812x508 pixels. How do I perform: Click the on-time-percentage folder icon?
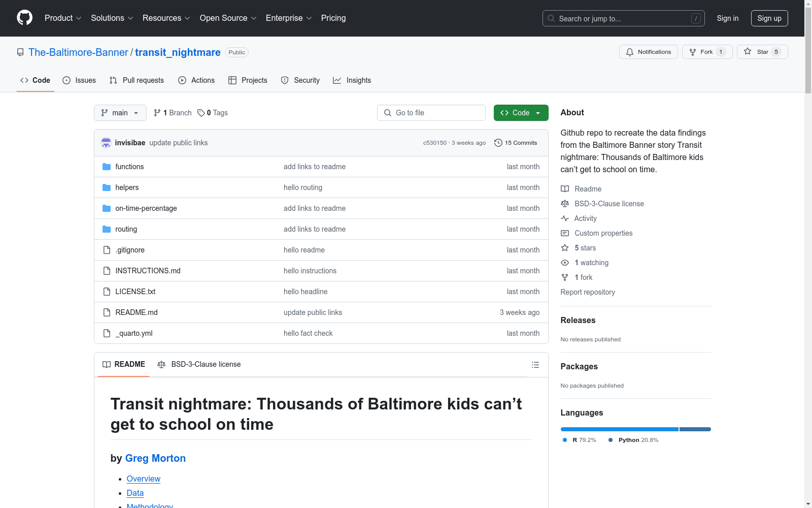pos(107,208)
